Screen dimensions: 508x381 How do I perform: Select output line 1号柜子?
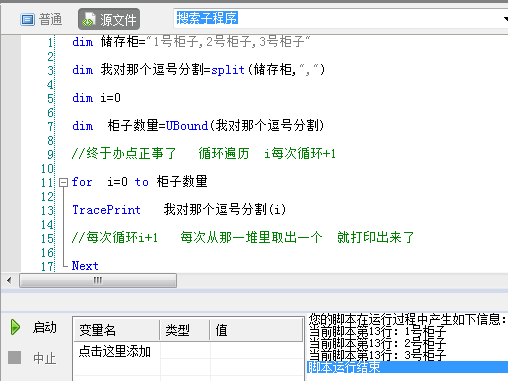(377, 331)
